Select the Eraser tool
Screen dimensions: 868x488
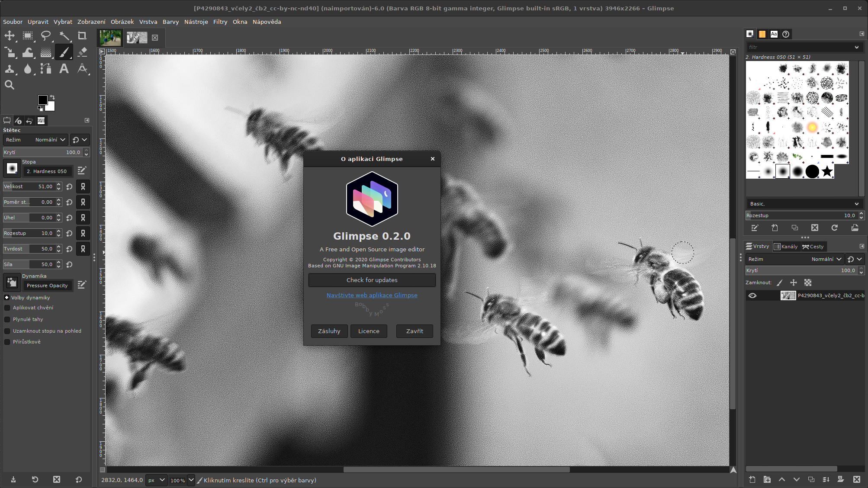tap(82, 53)
